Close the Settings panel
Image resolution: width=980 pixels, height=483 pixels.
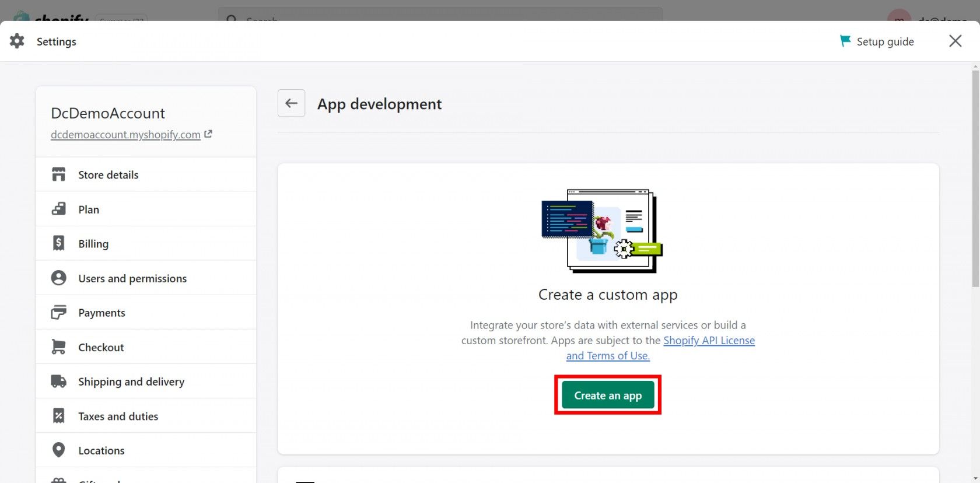click(x=955, y=41)
